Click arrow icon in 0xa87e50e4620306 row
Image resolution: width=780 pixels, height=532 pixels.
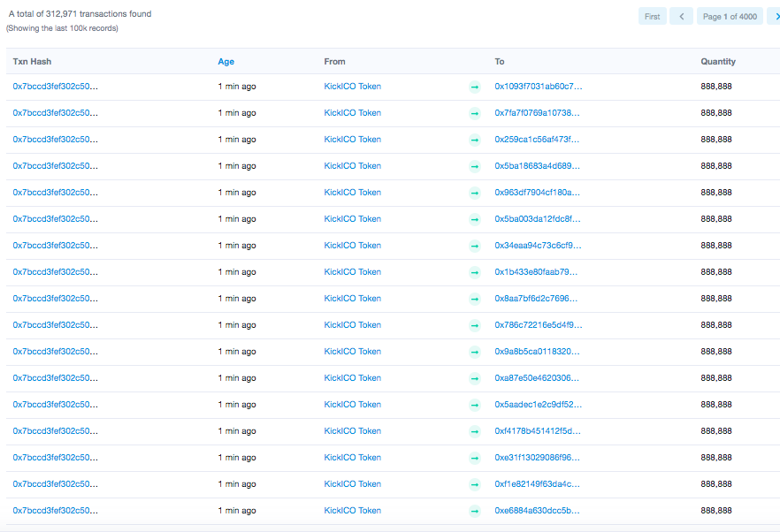475,378
